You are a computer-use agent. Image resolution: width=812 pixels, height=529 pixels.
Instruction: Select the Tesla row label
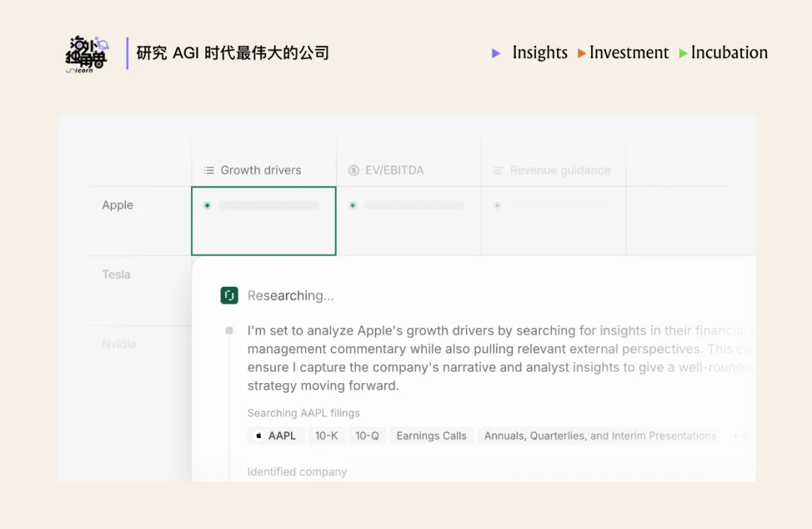click(x=115, y=275)
